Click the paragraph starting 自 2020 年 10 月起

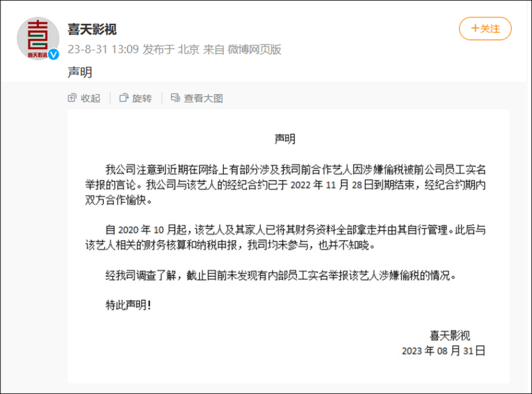point(285,237)
